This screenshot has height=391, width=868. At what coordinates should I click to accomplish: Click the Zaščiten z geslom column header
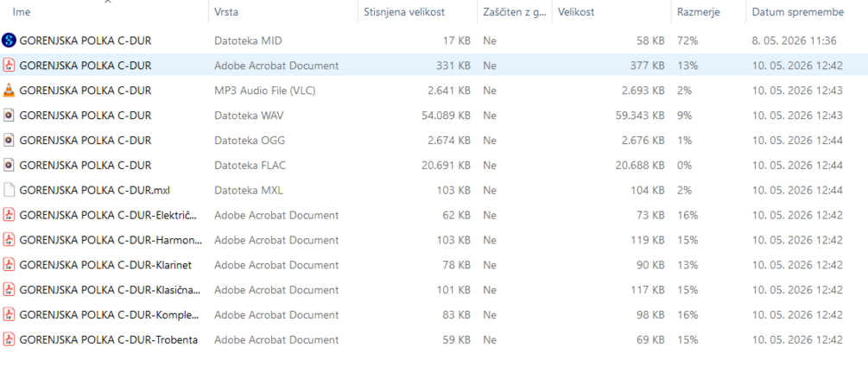pyautogui.click(x=514, y=11)
